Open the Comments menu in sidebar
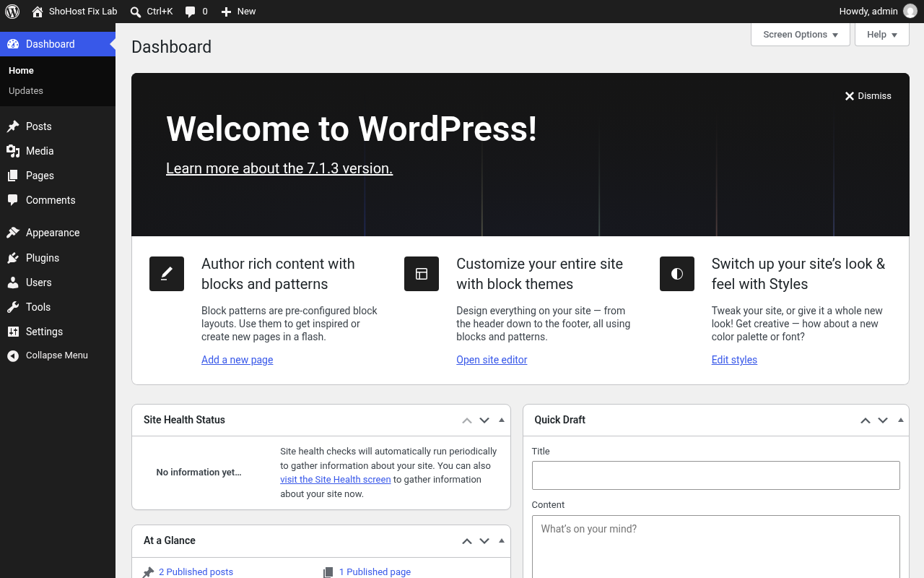The height and width of the screenshot is (578, 924). coord(58,200)
